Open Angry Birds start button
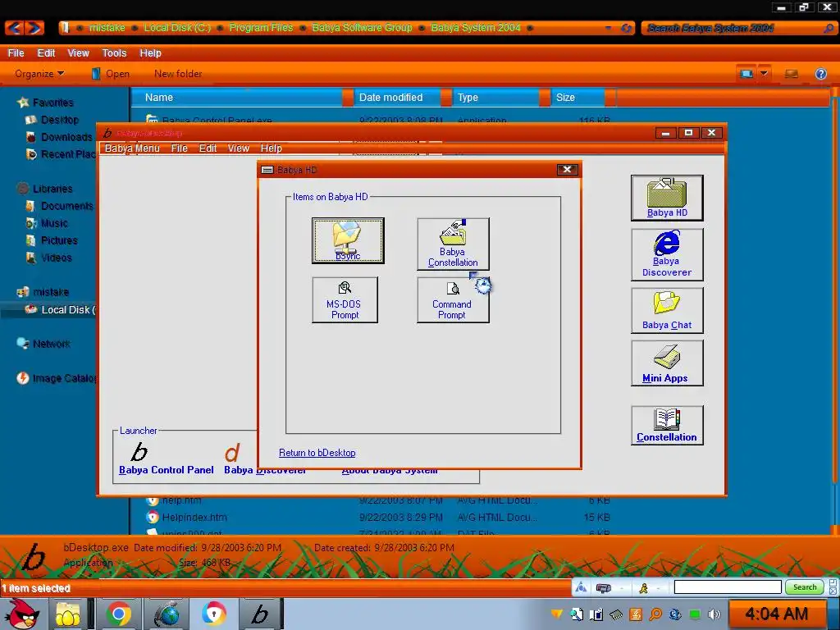 [22, 614]
